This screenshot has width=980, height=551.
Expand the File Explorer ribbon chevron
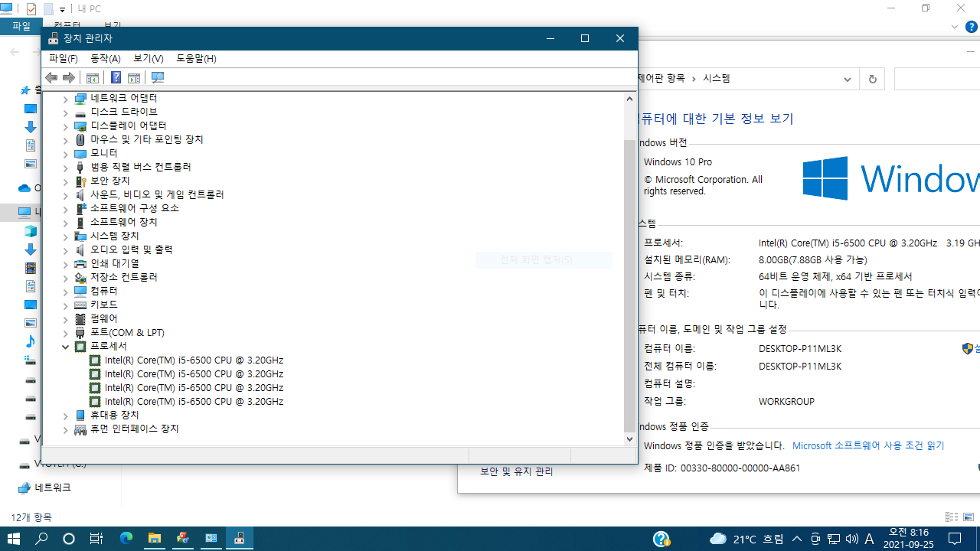pos(955,26)
